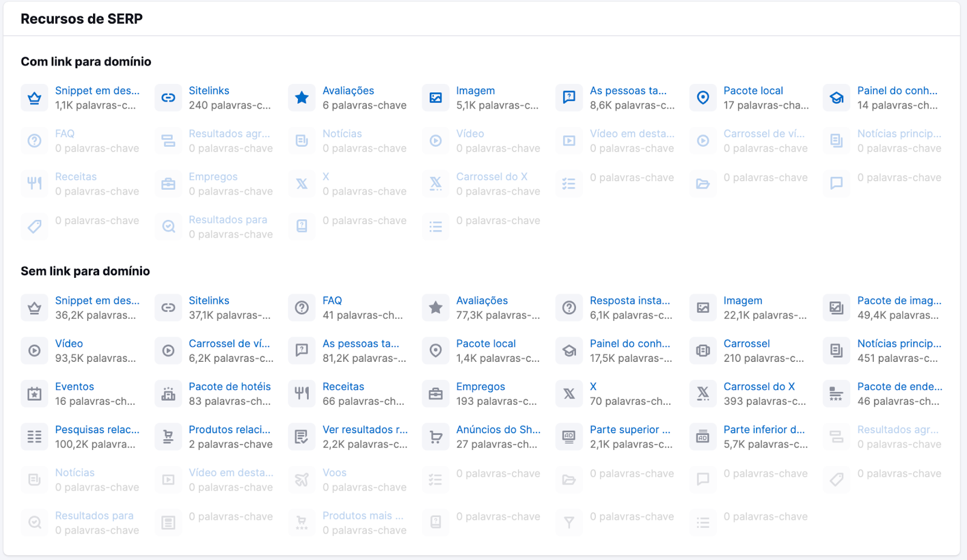Open Avaliações link with 6 keywords
Image resolution: width=967 pixels, height=560 pixels.
click(x=348, y=91)
